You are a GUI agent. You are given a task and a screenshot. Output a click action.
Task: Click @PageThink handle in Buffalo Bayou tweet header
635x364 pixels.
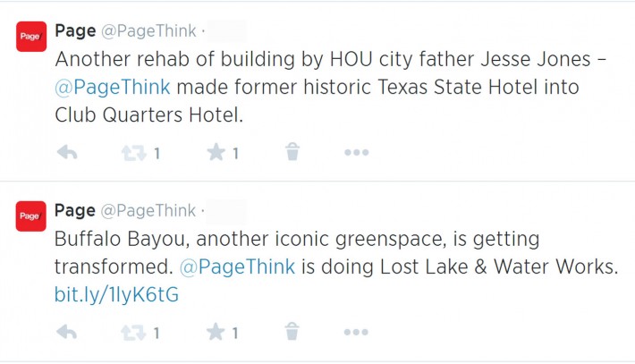coord(148,211)
